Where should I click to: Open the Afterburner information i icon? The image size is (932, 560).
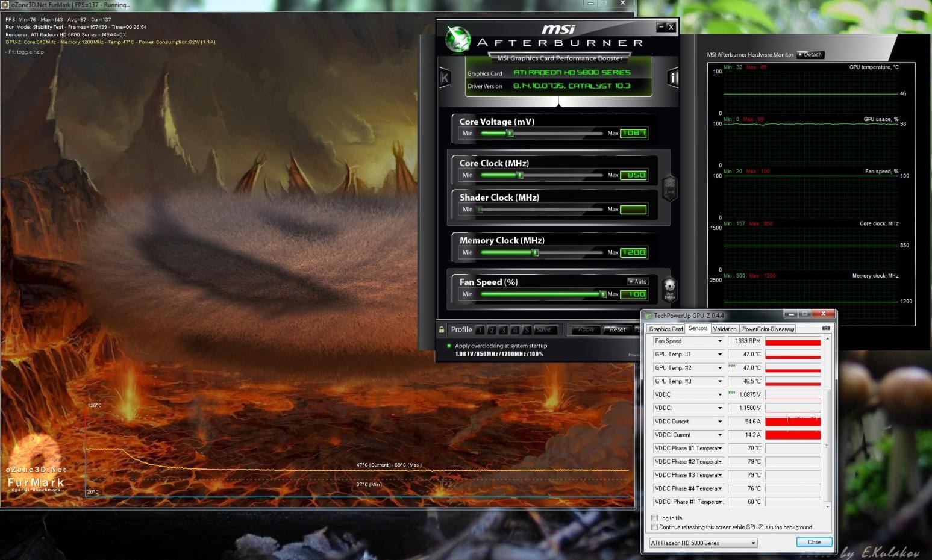673,78
